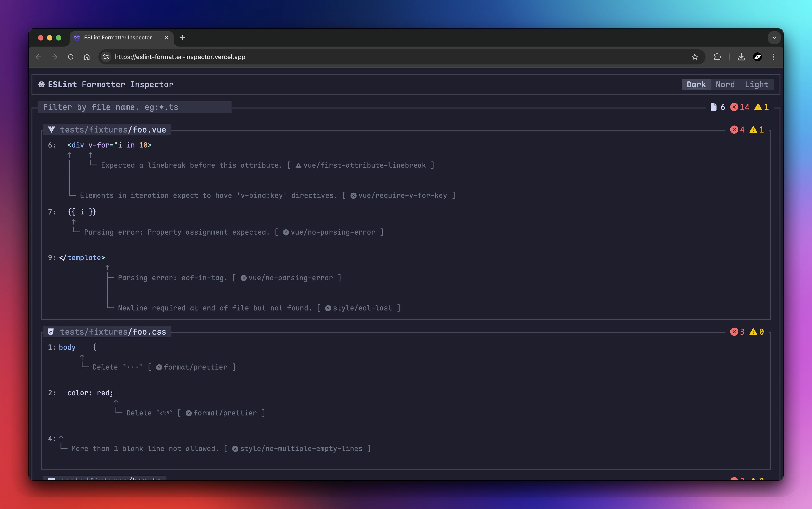Click the file count document icon
Screen dimensions: 812x509
pyautogui.click(x=713, y=107)
